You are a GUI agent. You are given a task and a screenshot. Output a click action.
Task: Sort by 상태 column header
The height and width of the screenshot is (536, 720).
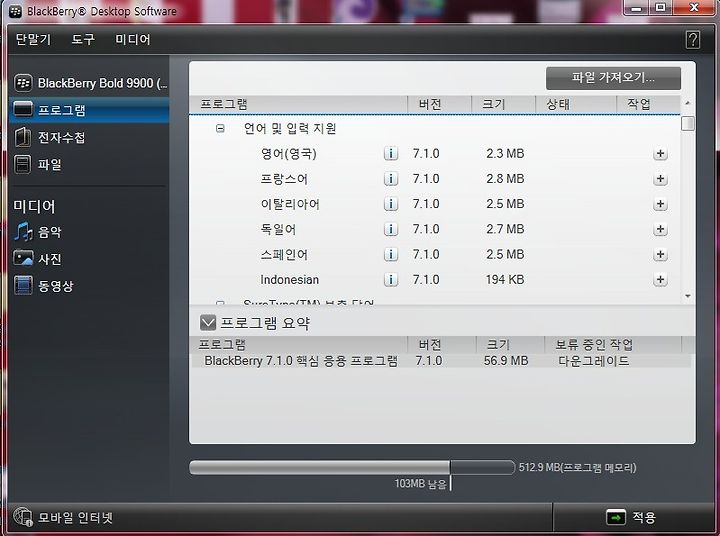(x=575, y=104)
